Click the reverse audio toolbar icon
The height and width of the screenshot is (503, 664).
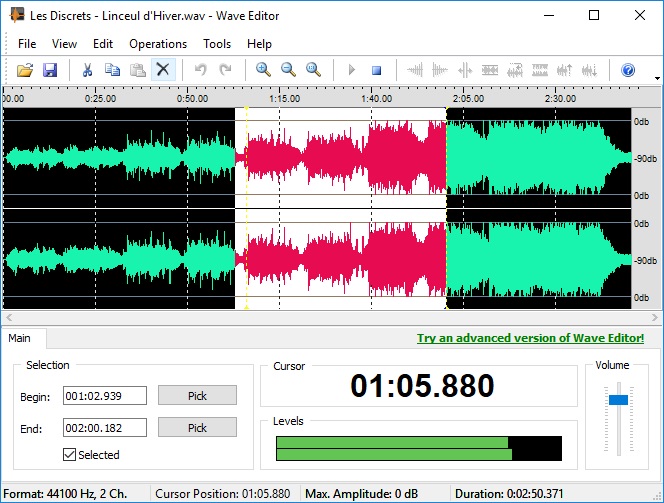click(x=515, y=70)
